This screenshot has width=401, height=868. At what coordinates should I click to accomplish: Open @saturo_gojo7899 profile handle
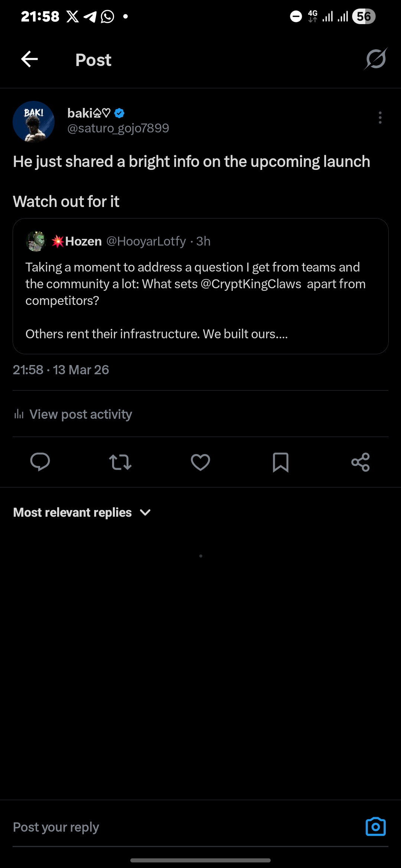click(118, 128)
